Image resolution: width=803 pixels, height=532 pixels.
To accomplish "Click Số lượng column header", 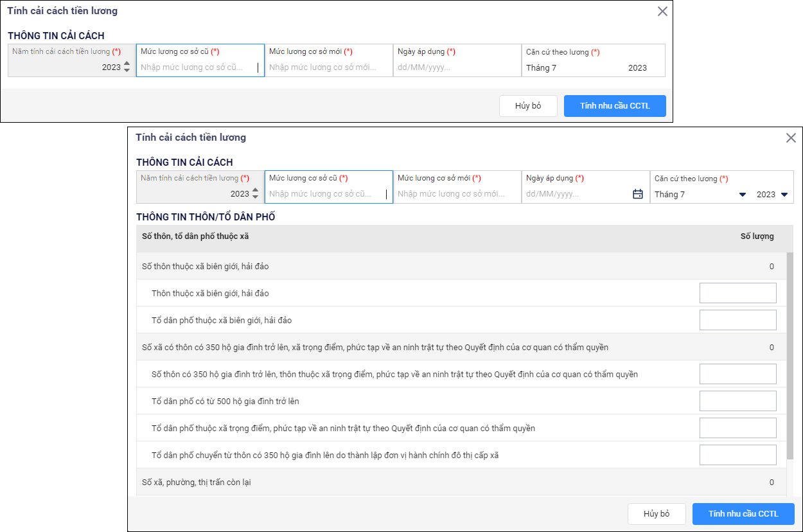I will coord(757,236).
